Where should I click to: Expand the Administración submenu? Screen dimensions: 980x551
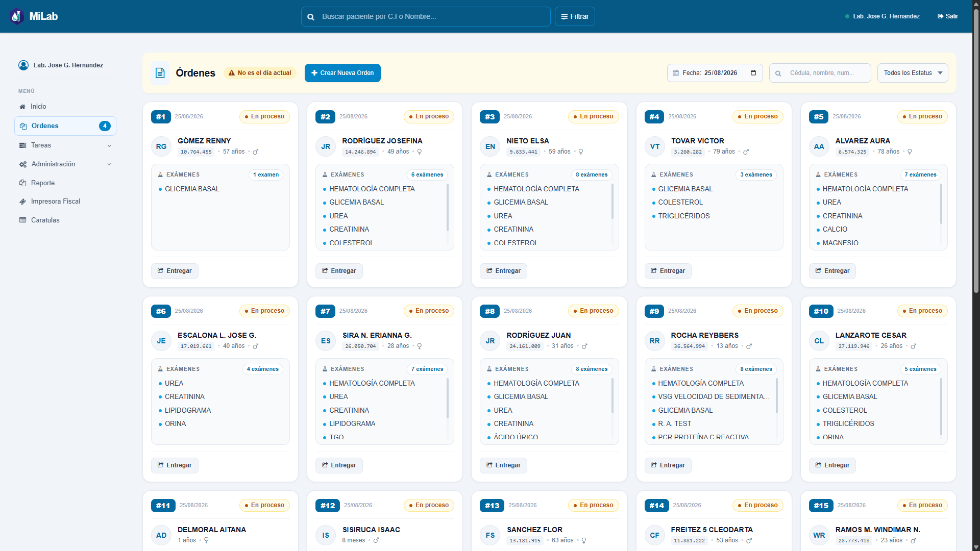point(65,164)
